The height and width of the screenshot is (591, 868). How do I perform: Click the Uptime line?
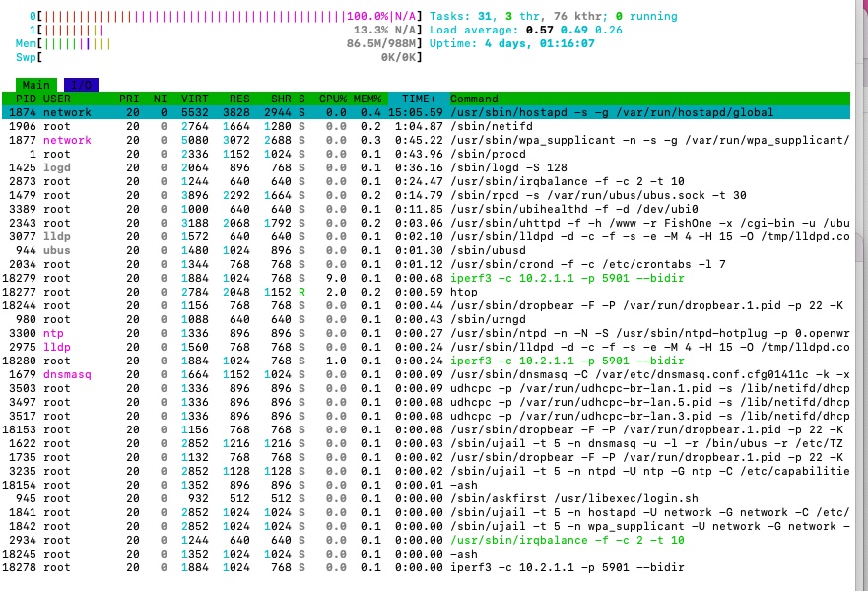click(512, 43)
